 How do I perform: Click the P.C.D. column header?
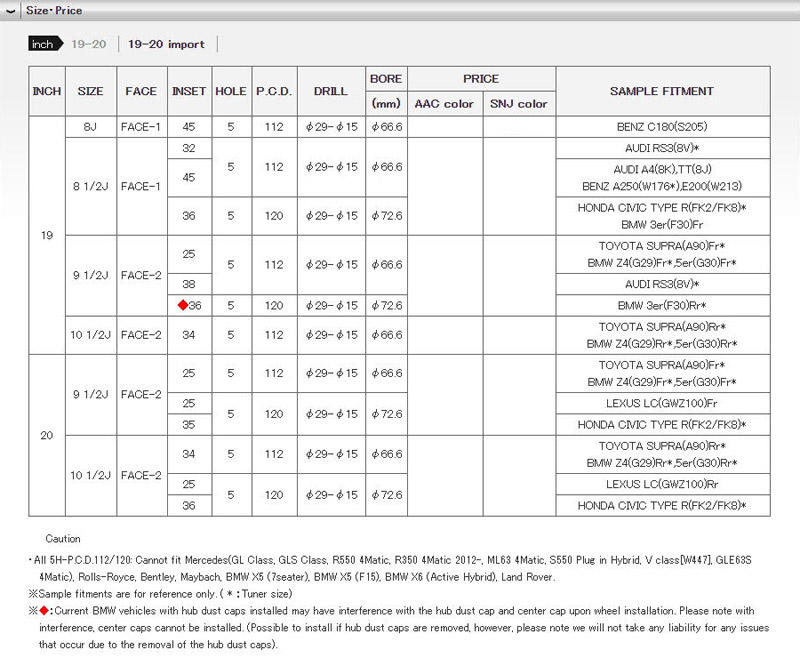click(274, 91)
